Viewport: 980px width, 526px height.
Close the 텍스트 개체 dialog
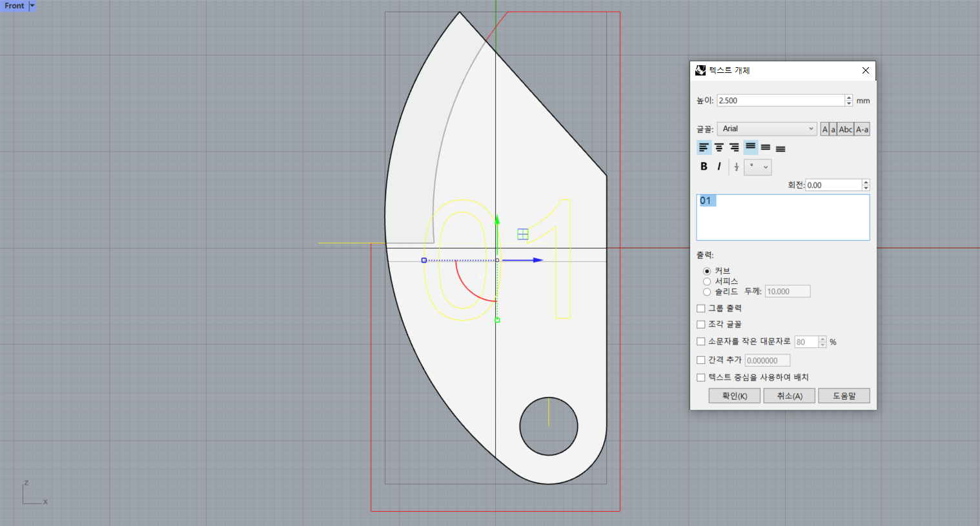tap(866, 70)
